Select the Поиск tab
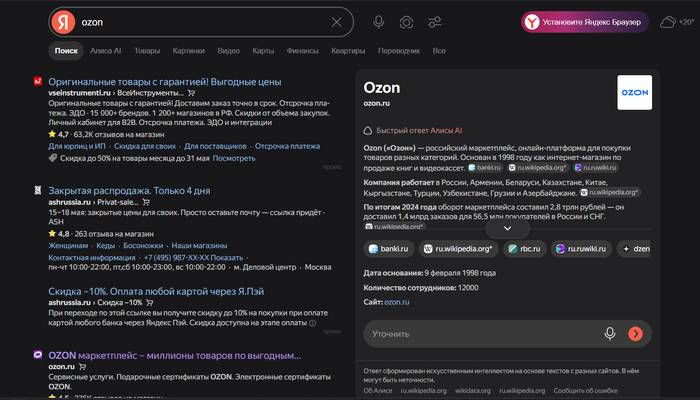700x400 pixels. pyautogui.click(x=66, y=51)
